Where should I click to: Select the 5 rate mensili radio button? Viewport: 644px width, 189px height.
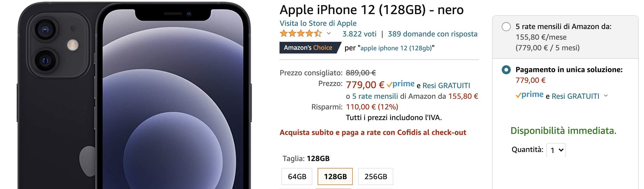click(x=506, y=27)
